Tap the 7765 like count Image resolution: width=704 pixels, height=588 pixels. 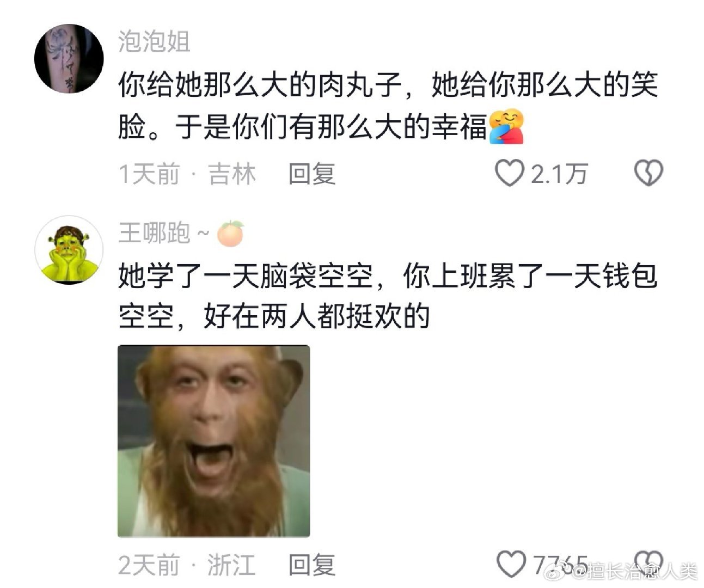tap(560, 564)
